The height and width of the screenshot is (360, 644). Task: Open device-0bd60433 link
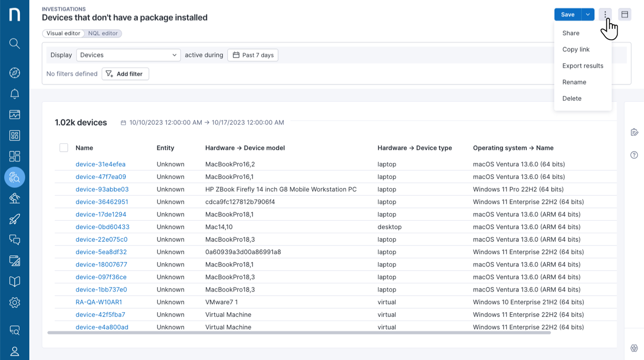[103, 227]
